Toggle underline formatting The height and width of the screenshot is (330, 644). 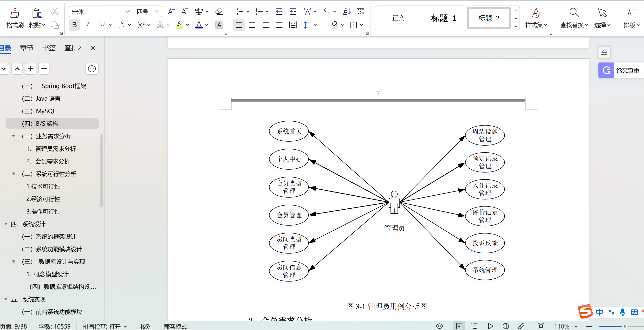(x=103, y=25)
